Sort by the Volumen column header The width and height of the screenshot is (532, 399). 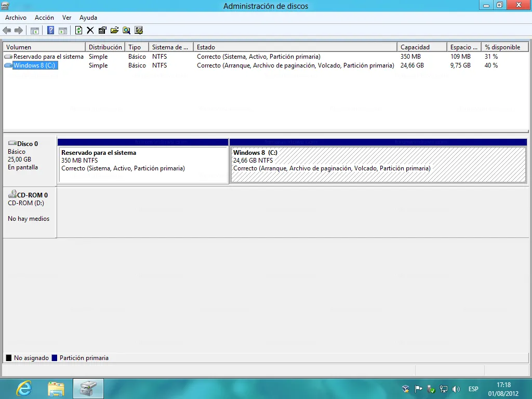[x=44, y=47]
